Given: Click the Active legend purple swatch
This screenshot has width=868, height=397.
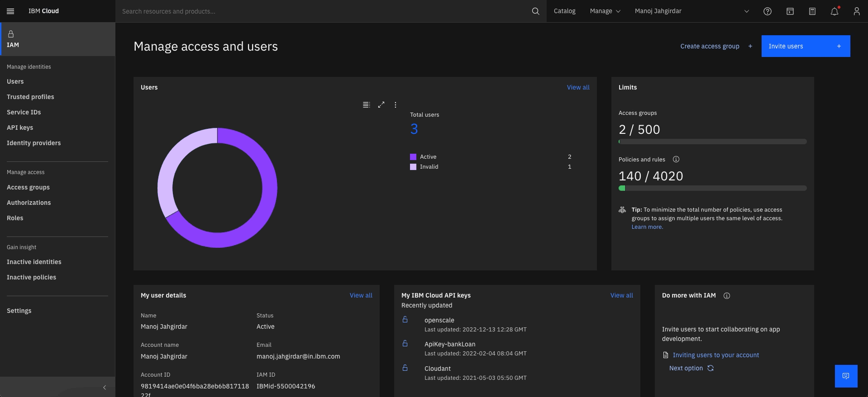Looking at the screenshot, I should pyautogui.click(x=413, y=157).
